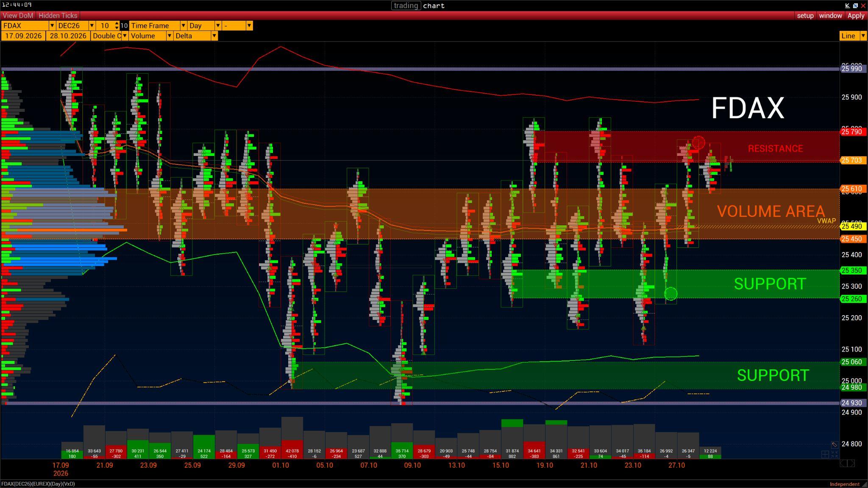Click the Hidden Ticks menu button
This screenshot has height=488, width=868.
coord(58,16)
